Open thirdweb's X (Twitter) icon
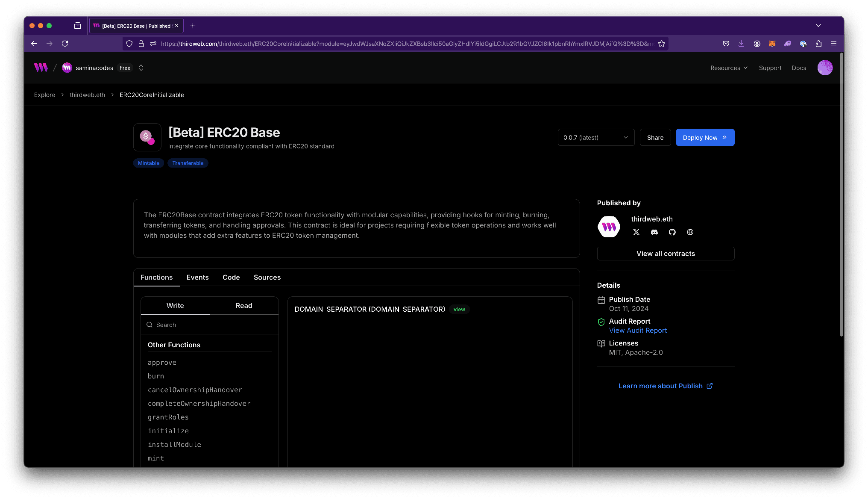The height and width of the screenshot is (499, 868). pyautogui.click(x=636, y=232)
